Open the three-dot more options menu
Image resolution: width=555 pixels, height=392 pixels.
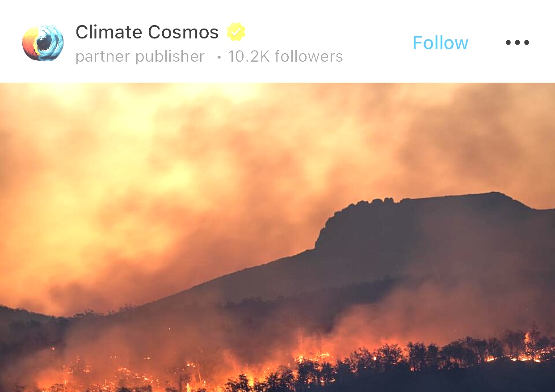tap(517, 43)
